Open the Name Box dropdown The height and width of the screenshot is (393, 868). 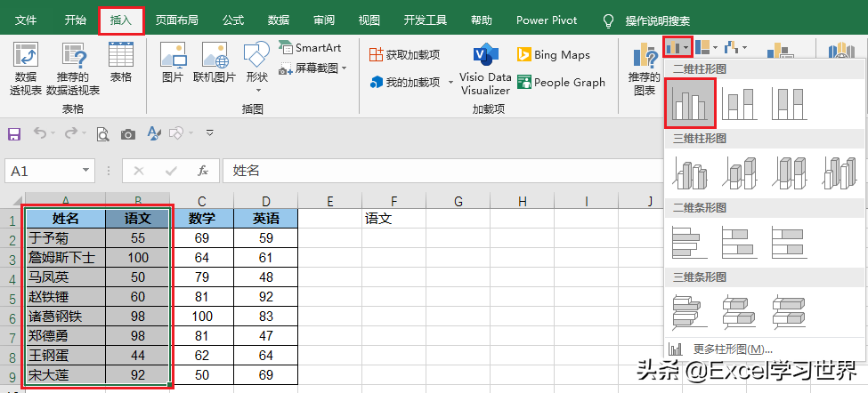(x=85, y=172)
